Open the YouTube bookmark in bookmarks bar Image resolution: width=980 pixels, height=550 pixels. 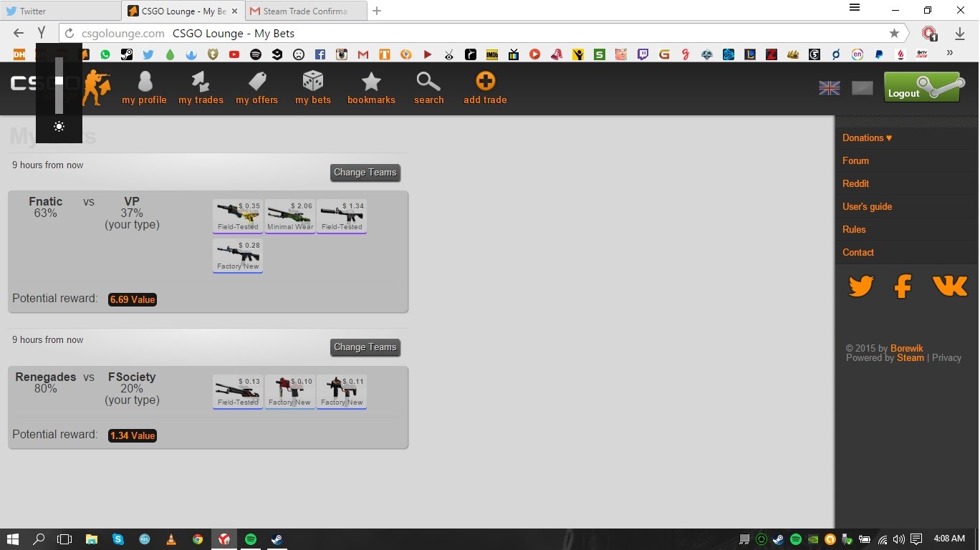(x=234, y=54)
